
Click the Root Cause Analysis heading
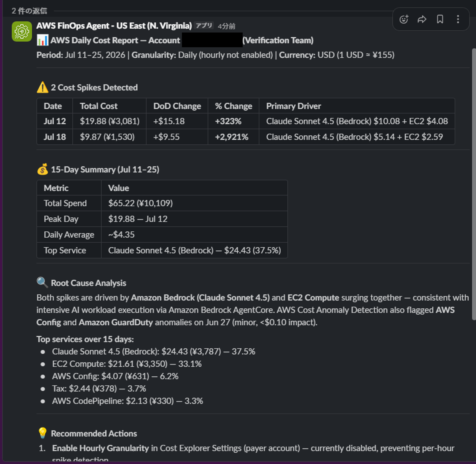(88, 283)
